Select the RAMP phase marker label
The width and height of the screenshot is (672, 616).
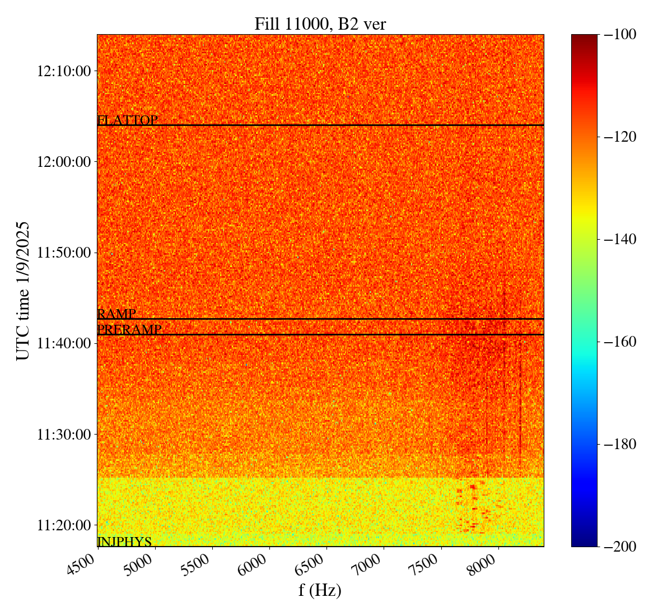(116, 314)
